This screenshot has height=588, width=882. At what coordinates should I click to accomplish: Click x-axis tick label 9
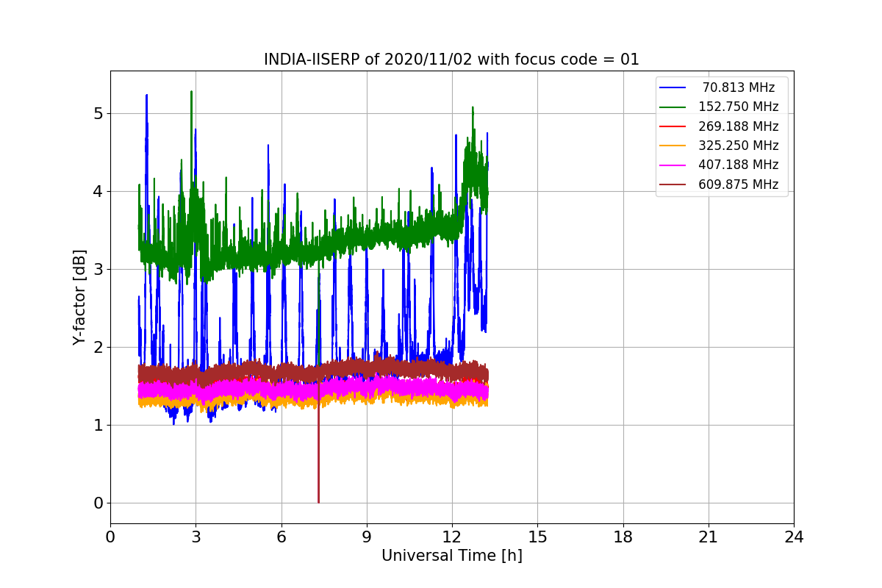(366, 537)
